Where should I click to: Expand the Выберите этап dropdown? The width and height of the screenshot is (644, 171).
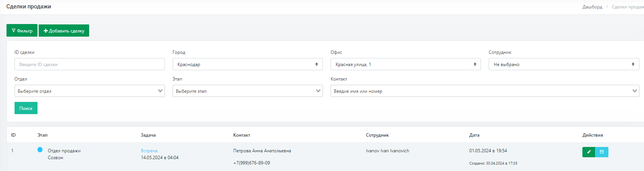point(248,91)
